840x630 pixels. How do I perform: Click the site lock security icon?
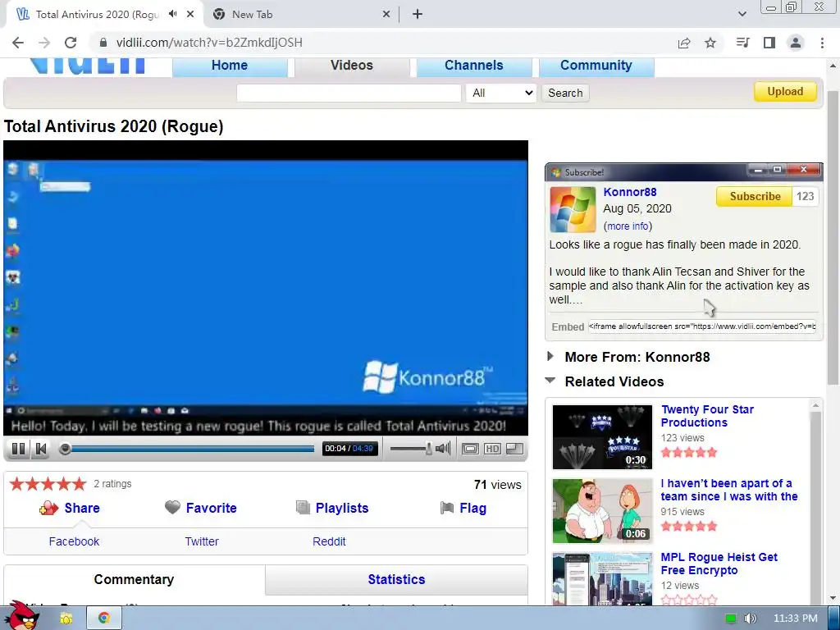(x=103, y=43)
